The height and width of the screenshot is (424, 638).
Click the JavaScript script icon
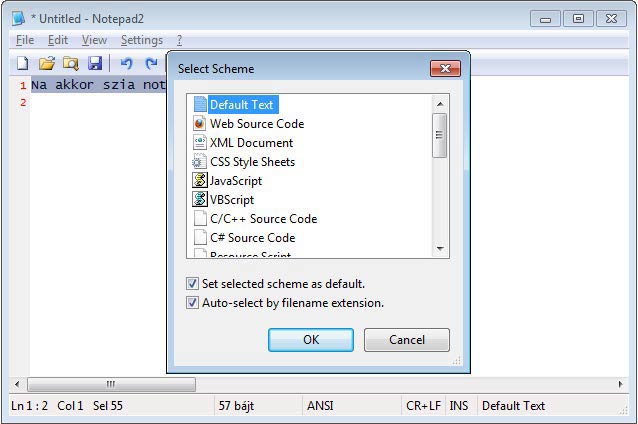point(200,180)
